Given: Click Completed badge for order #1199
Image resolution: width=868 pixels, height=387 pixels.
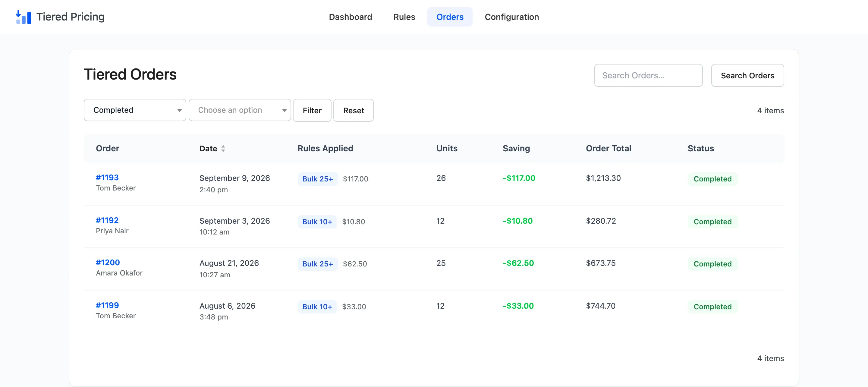Looking at the screenshot, I should [x=713, y=307].
